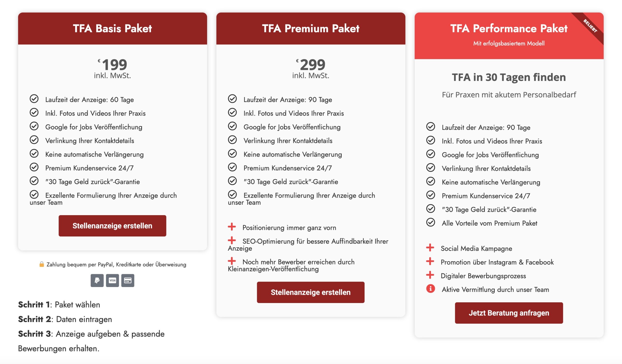622x364 pixels.
Task: Click the lock icon beside payment text
Action: click(42, 264)
